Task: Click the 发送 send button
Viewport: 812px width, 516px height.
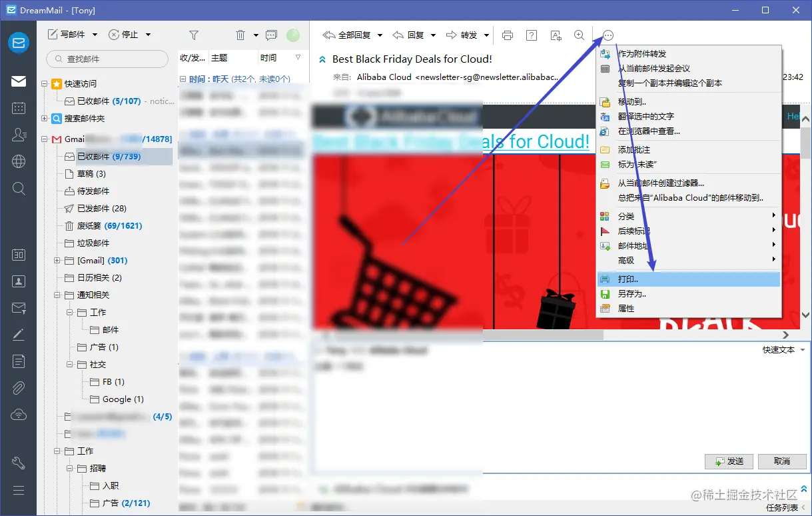Action: click(x=729, y=461)
